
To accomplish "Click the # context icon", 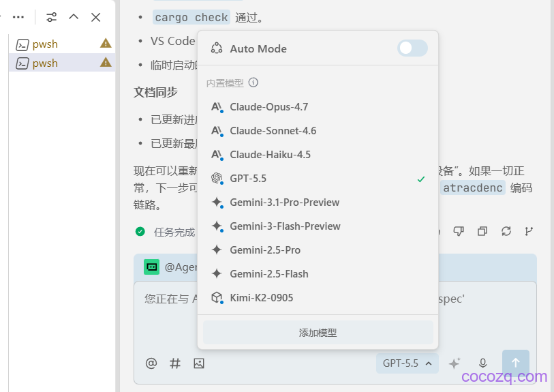I will 175,363.
